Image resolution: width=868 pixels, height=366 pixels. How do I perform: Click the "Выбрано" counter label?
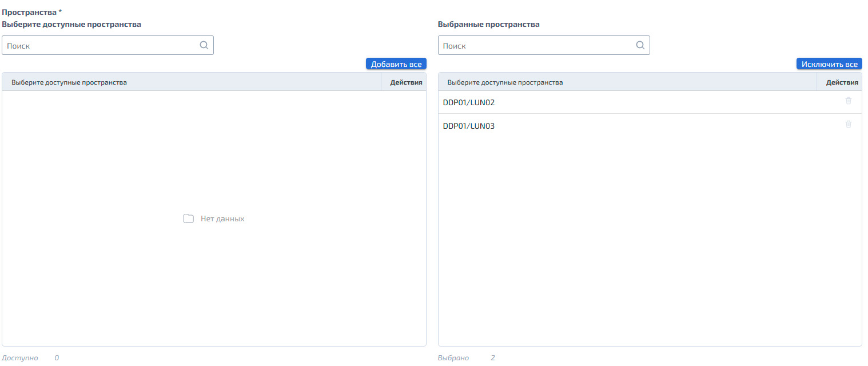click(x=453, y=358)
